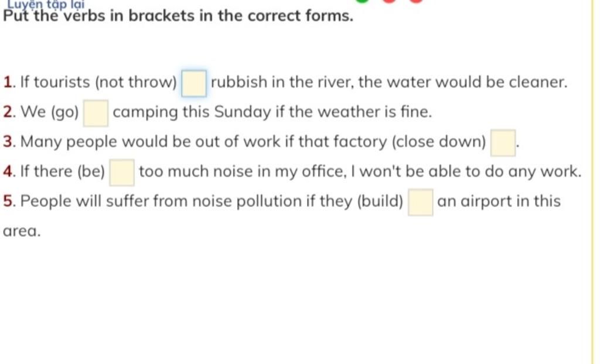
Task: Select the answer box after 'We (go)'
Action: [96, 113]
